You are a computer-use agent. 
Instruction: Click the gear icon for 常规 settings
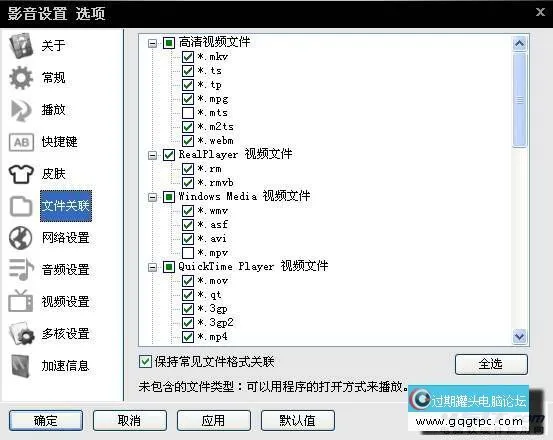point(21,78)
